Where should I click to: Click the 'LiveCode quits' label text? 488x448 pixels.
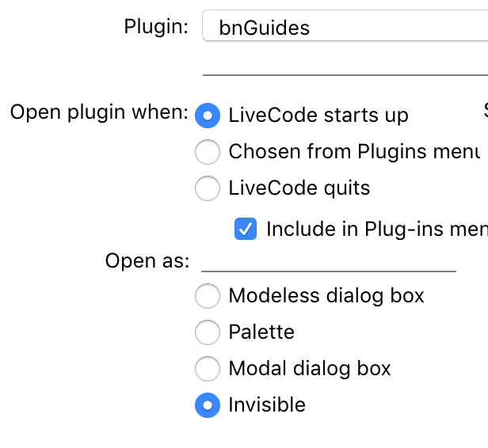pyautogui.click(x=299, y=188)
